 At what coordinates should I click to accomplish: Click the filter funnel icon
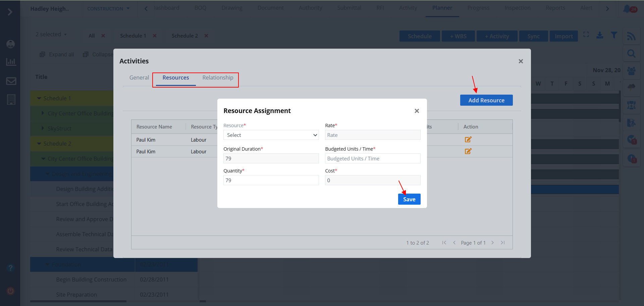point(614,35)
